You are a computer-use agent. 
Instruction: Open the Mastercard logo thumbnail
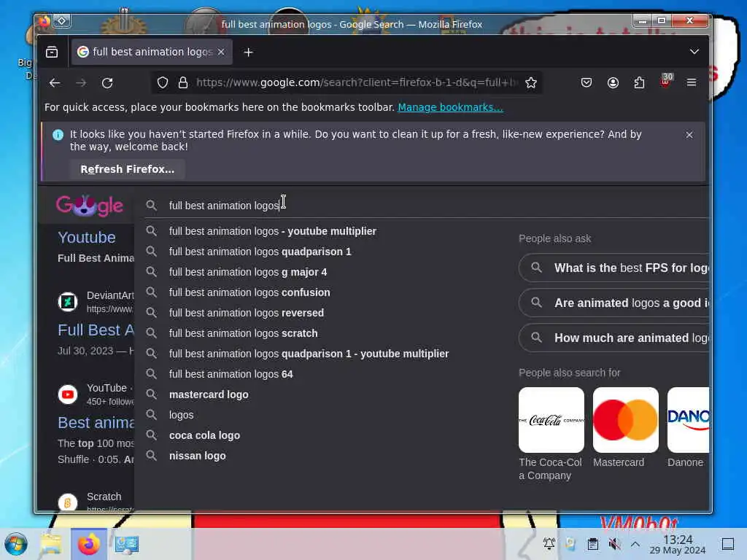(626, 420)
